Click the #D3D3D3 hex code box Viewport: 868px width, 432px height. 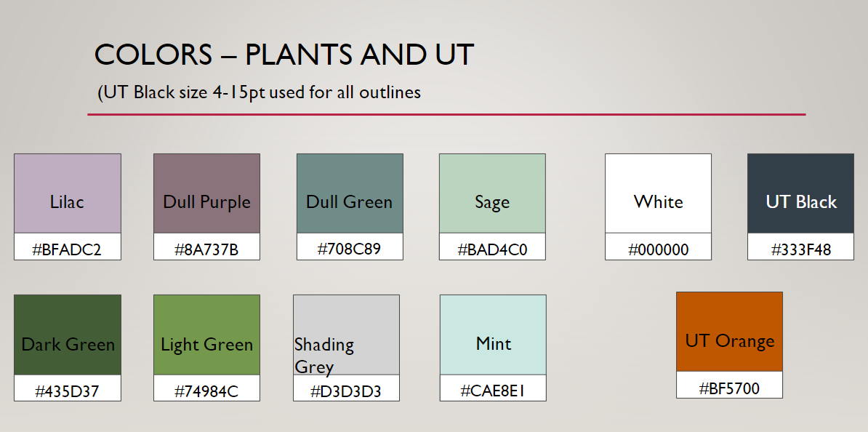(347, 388)
